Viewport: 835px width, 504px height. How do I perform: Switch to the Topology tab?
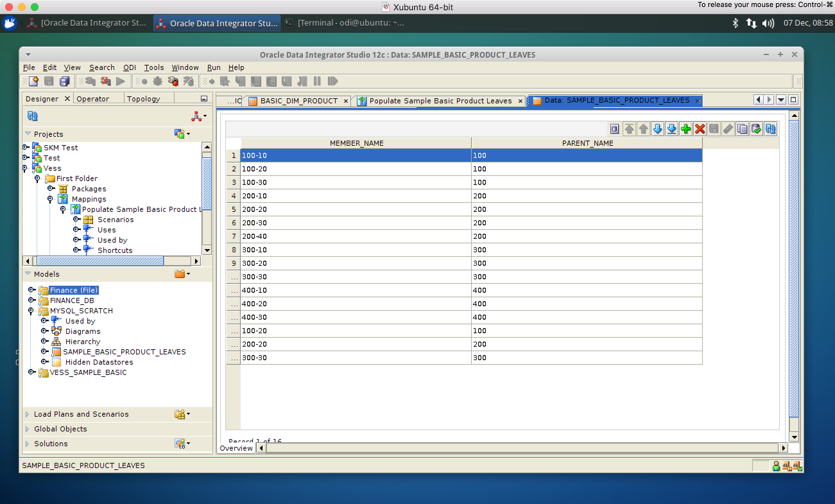coord(143,99)
